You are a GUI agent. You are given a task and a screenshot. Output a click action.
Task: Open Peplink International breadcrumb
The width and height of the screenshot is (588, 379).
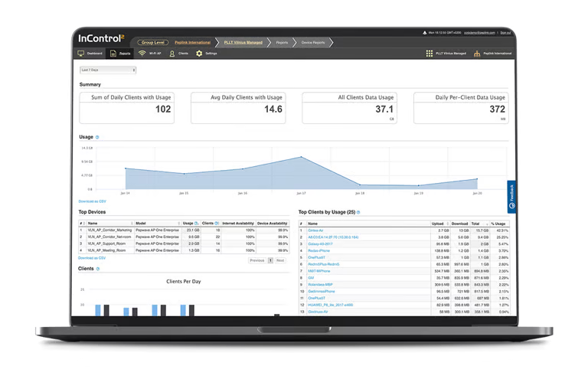pos(192,42)
